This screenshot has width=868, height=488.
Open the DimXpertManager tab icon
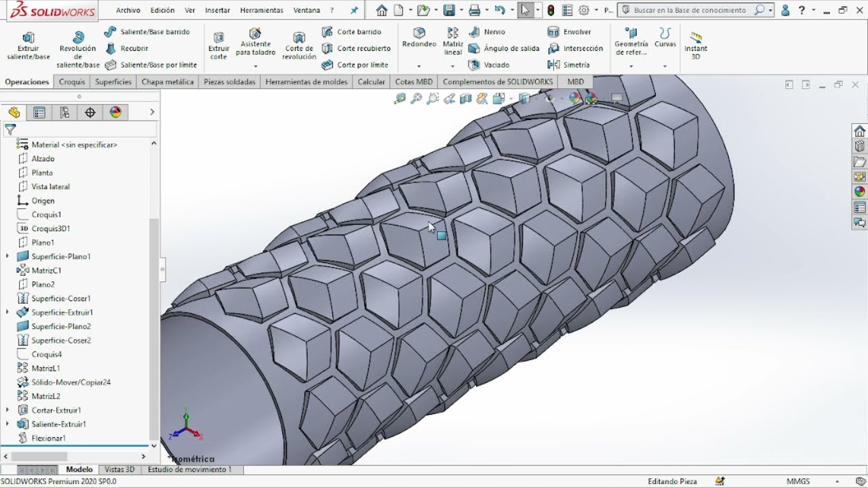(x=90, y=113)
